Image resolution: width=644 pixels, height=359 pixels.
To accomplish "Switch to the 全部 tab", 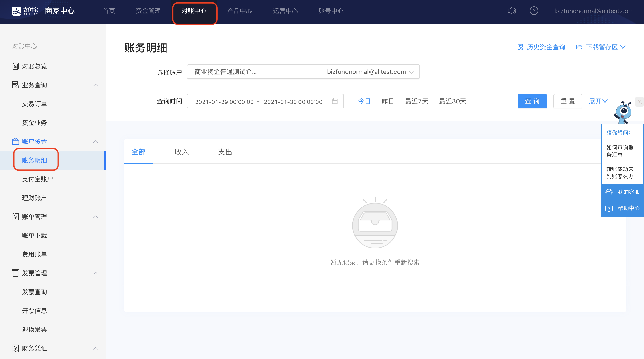I will click(x=138, y=152).
